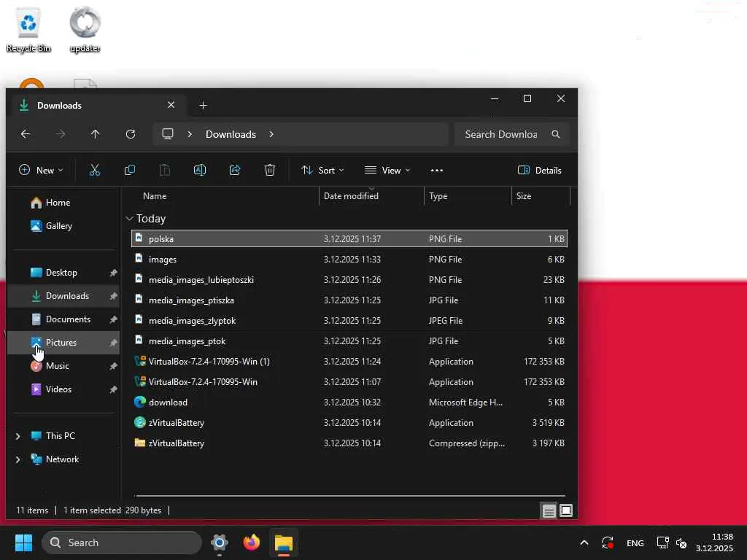Screen dimensions: 747x560
Task: Sort by Type column header
Action: tap(468, 195)
